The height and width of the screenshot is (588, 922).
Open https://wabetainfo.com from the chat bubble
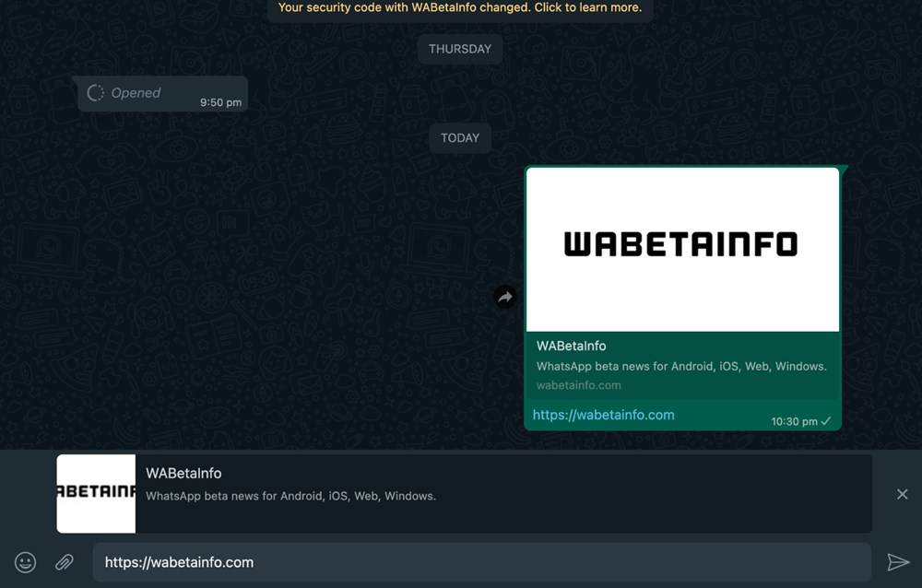601,415
